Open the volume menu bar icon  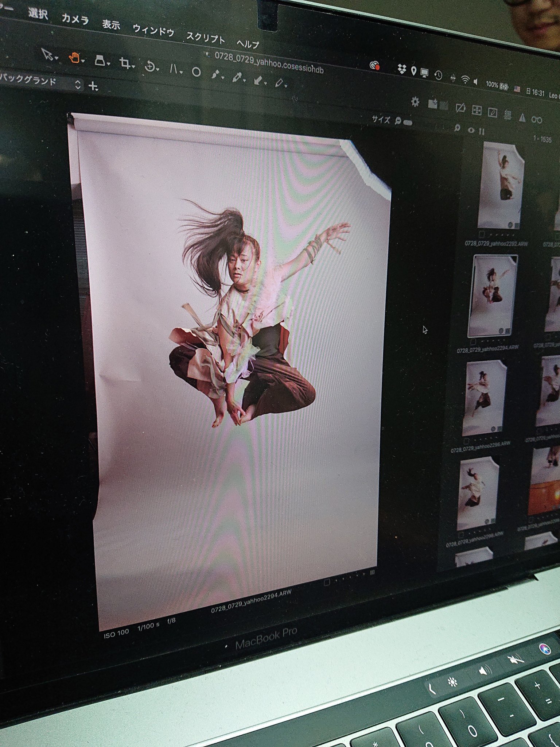(x=476, y=81)
